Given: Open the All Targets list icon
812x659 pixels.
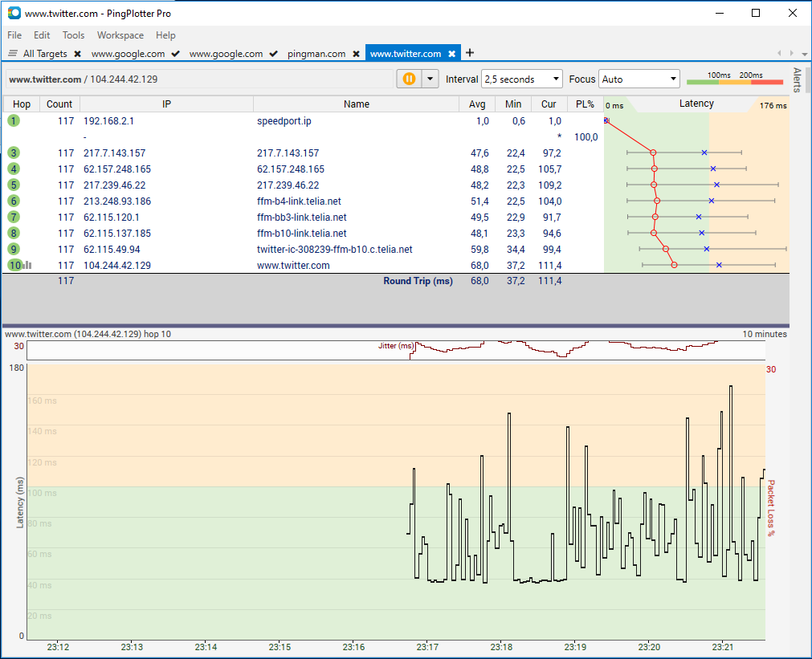Looking at the screenshot, I should click(13, 53).
